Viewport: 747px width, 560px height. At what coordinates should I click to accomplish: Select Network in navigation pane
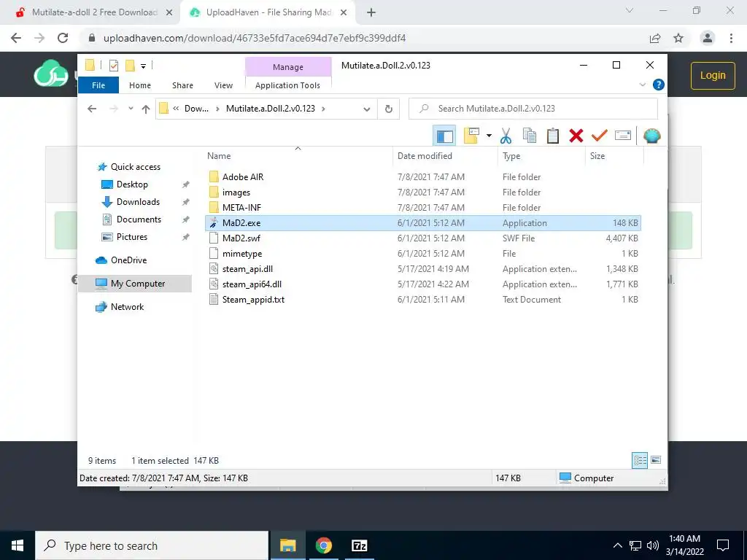(127, 307)
